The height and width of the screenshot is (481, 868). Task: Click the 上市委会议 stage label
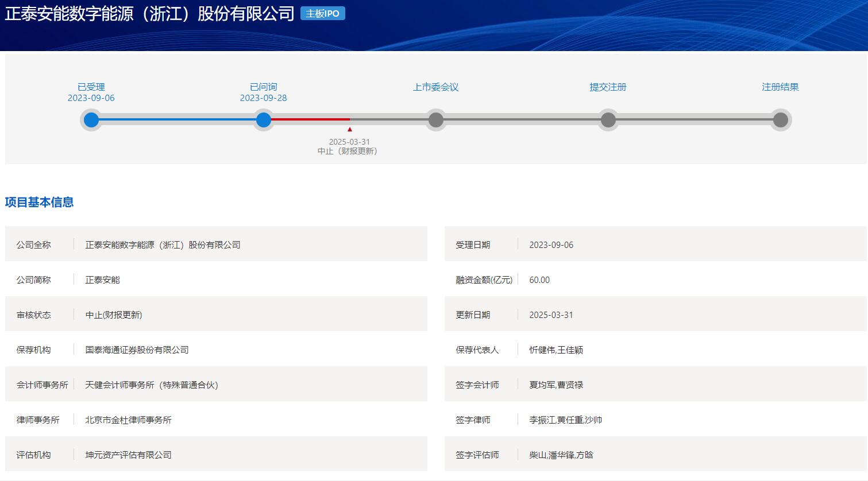(436, 87)
